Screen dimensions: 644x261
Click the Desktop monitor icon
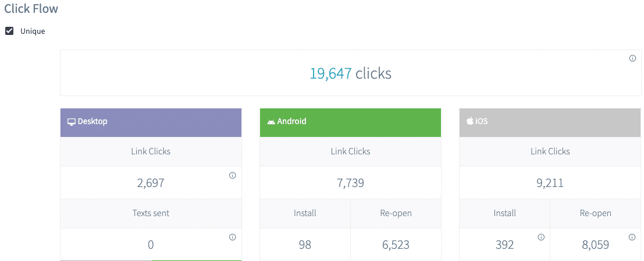(x=72, y=122)
